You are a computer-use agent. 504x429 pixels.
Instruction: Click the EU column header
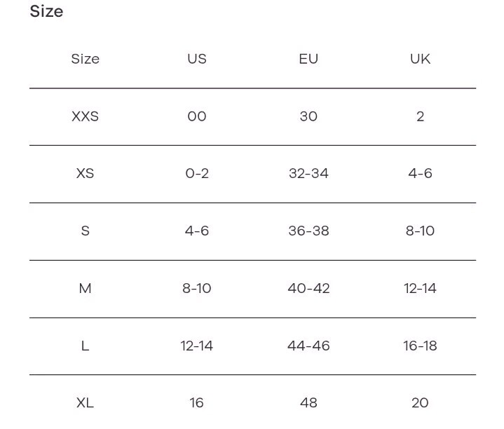click(308, 59)
